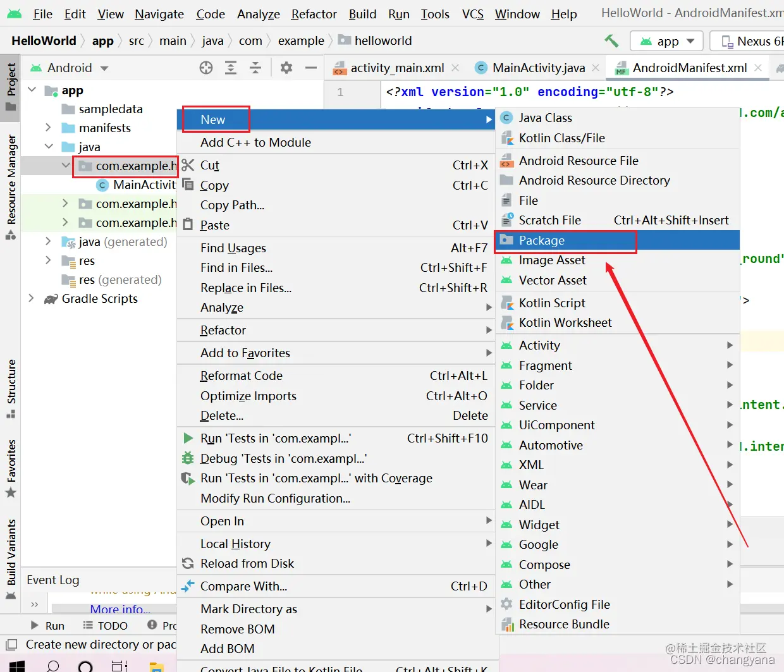Click the example breadcrumb
This screenshot has width=784, height=672.
point(301,41)
